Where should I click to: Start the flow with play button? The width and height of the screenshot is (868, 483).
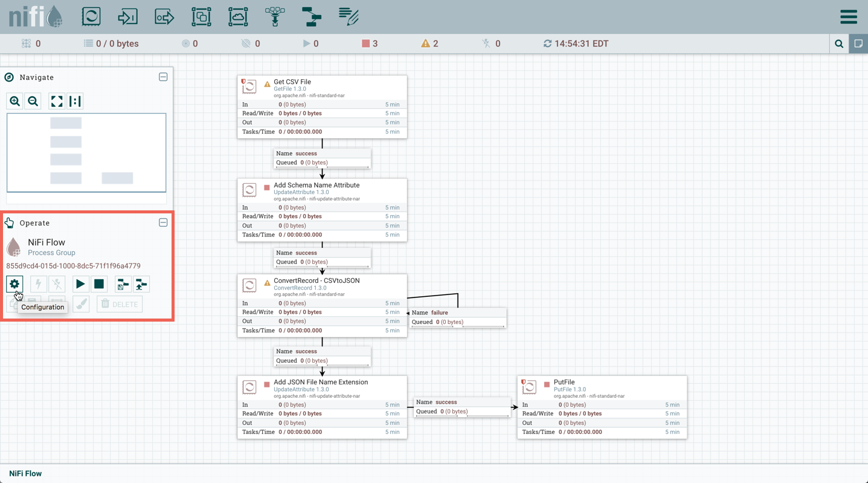tap(80, 284)
